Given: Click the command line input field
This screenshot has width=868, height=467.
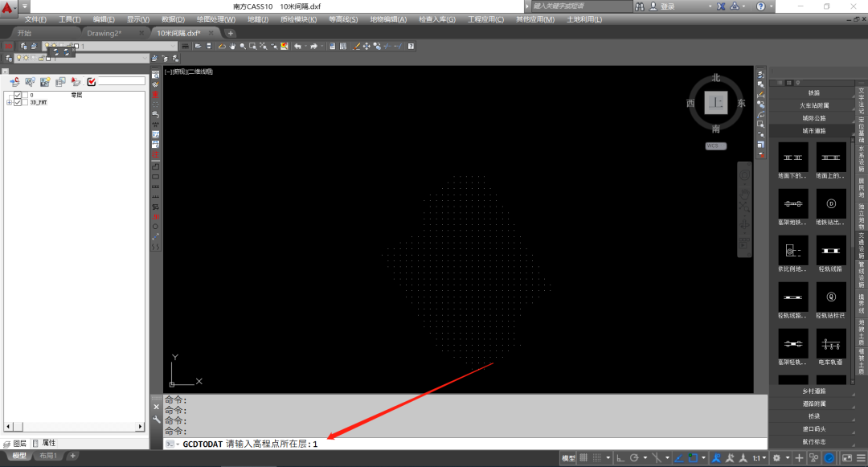Looking at the screenshot, I should click(x=465, y=444).
